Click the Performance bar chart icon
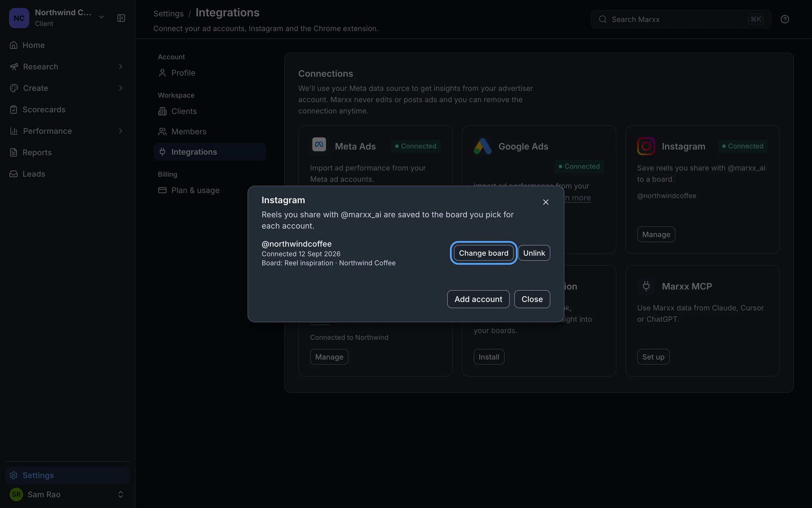 coord(14,131)
